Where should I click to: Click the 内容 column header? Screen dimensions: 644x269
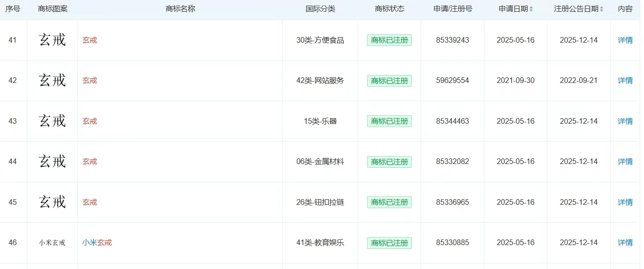click(x=625, y=9)
